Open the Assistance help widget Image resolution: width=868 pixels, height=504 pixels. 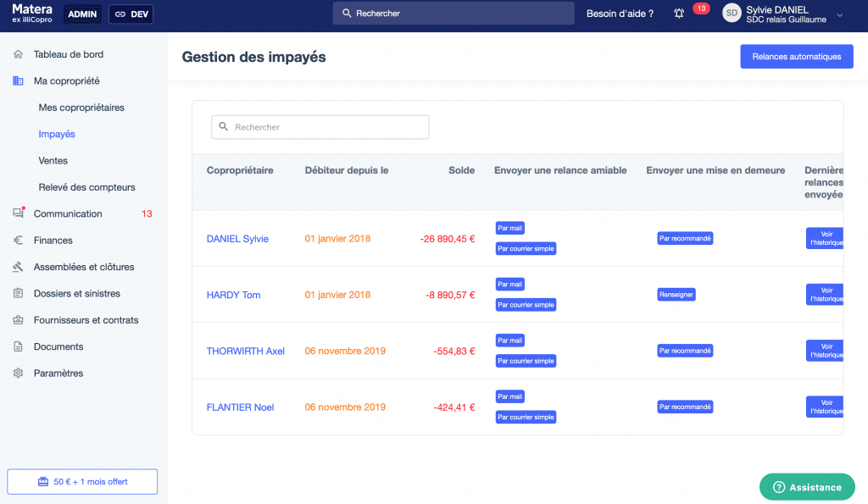coord(807,487)
